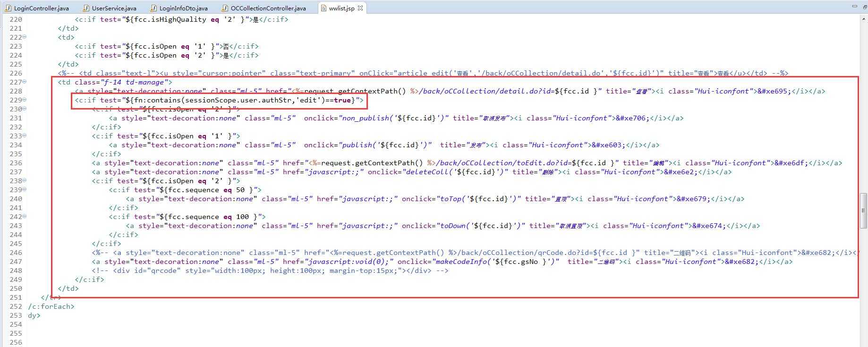Image resolution: width=868 pixels, height=347 pixels.
Task: Click line number 250 in the gutter
Action: pos(16,288)
